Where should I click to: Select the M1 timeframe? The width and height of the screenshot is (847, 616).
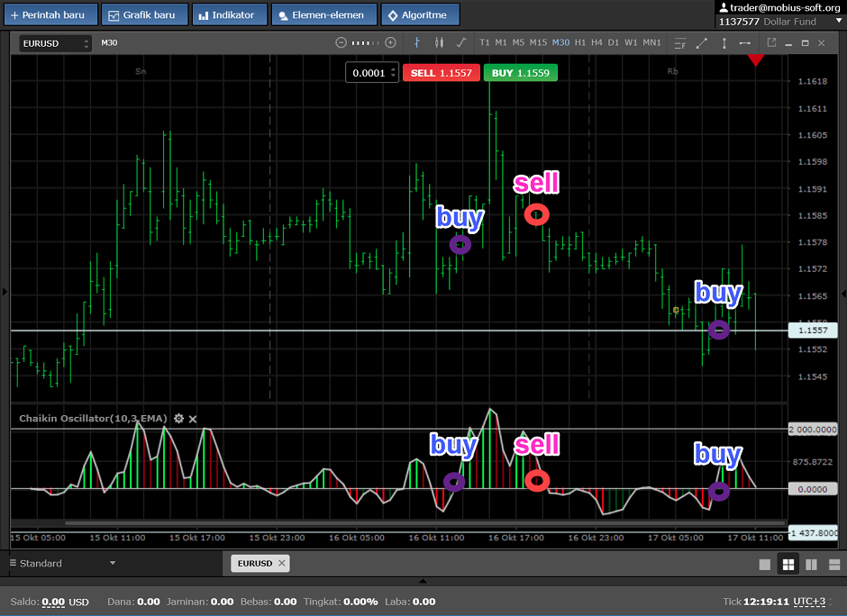click(501, 42)
